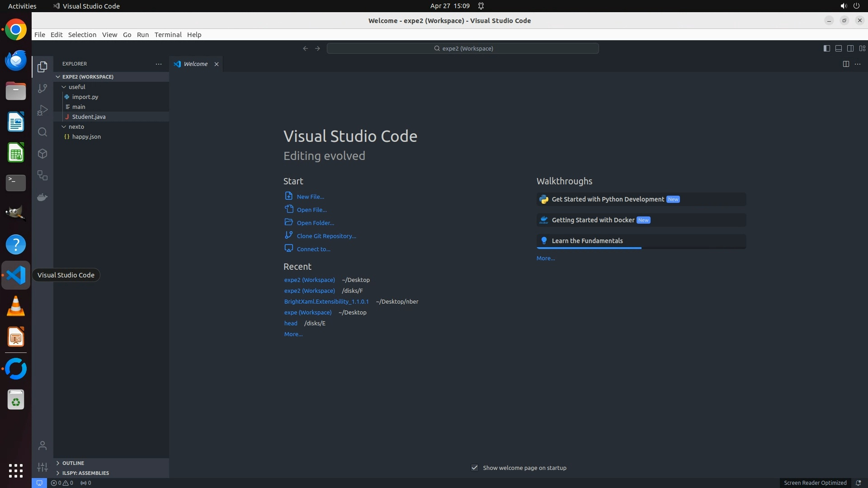This screenshot has height=488, width=868.
Task: Click Clone Git Repository link
Action: 326,236
